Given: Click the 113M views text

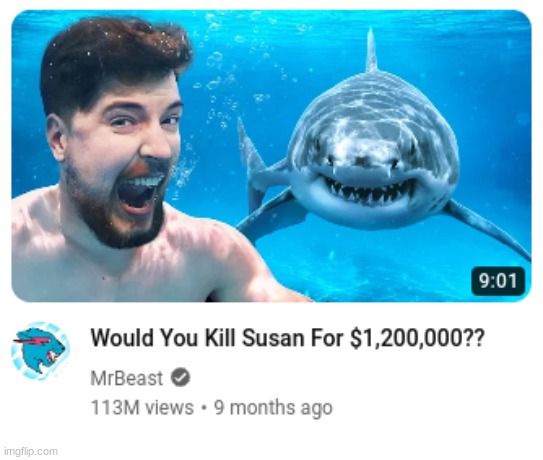Looking at the screenshot, I should (142, 407).
